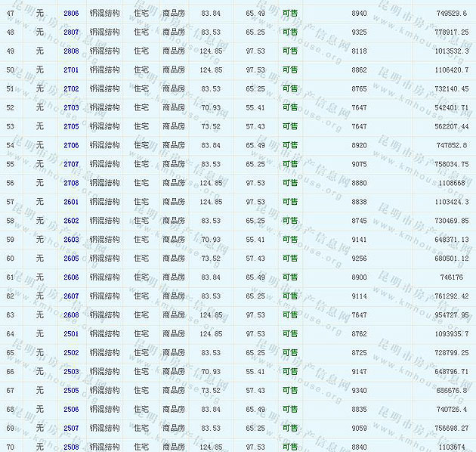Open room 2501 link
Image resolution: width=476 pixels, height=452 pixels.
[71, 334]
